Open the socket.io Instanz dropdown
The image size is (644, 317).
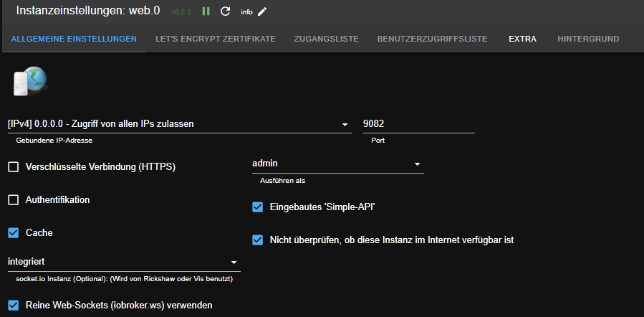pos(123,262)
